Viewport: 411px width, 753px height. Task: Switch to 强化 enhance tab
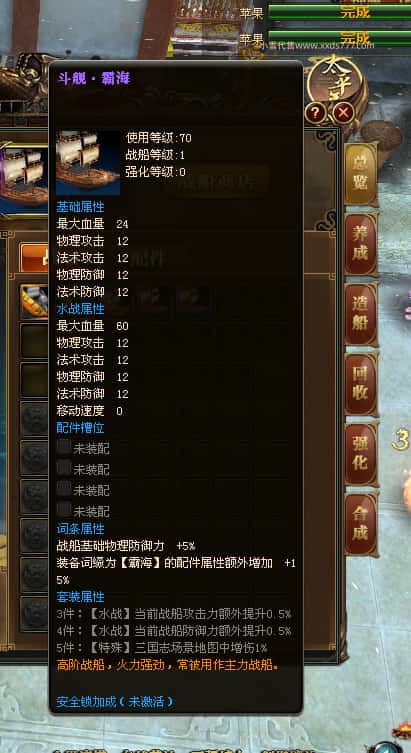point(361,454)
